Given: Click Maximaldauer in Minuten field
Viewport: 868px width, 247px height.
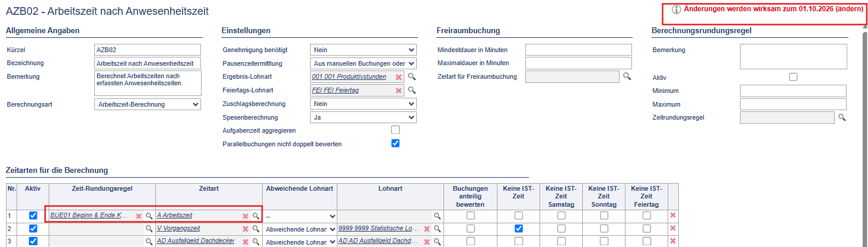Looking at the screenshot, I should (579, 63).
